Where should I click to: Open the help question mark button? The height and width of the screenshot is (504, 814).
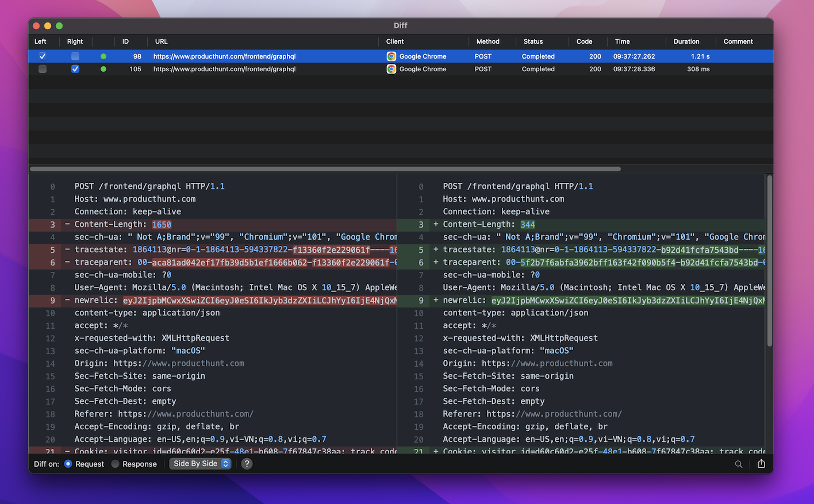247,464
